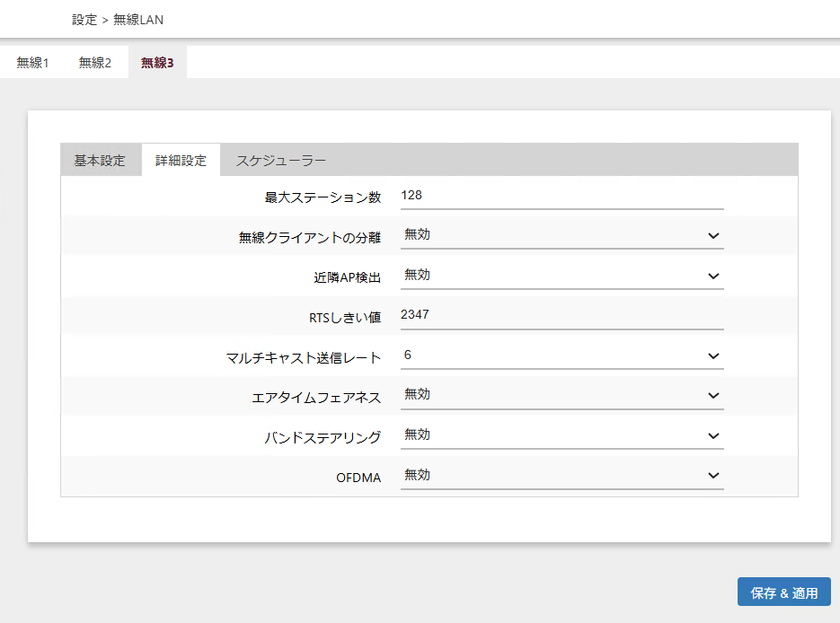Open the マルチキャスト送信レート dropdown
This screenshot has height=623, width=840.
561,355
